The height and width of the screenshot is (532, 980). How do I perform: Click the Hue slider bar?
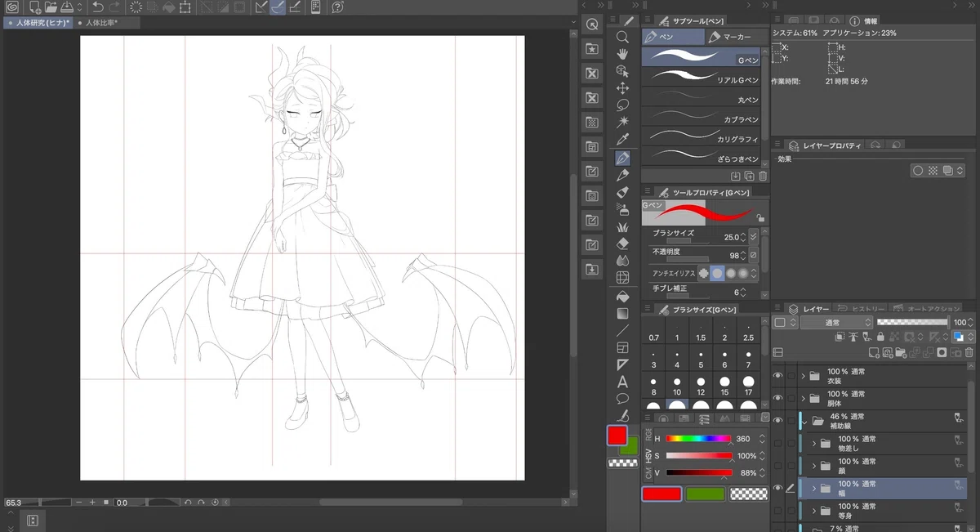coord(699,439)
